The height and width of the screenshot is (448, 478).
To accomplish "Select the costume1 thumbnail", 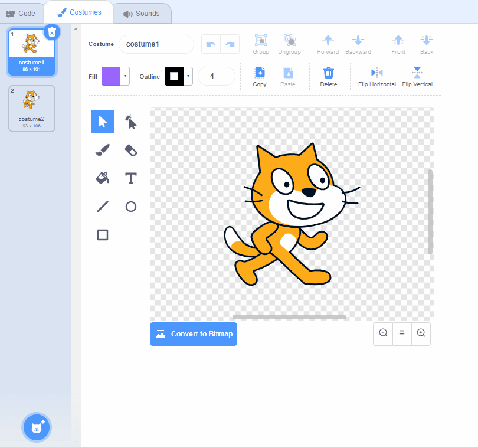I will pos(32,52).
